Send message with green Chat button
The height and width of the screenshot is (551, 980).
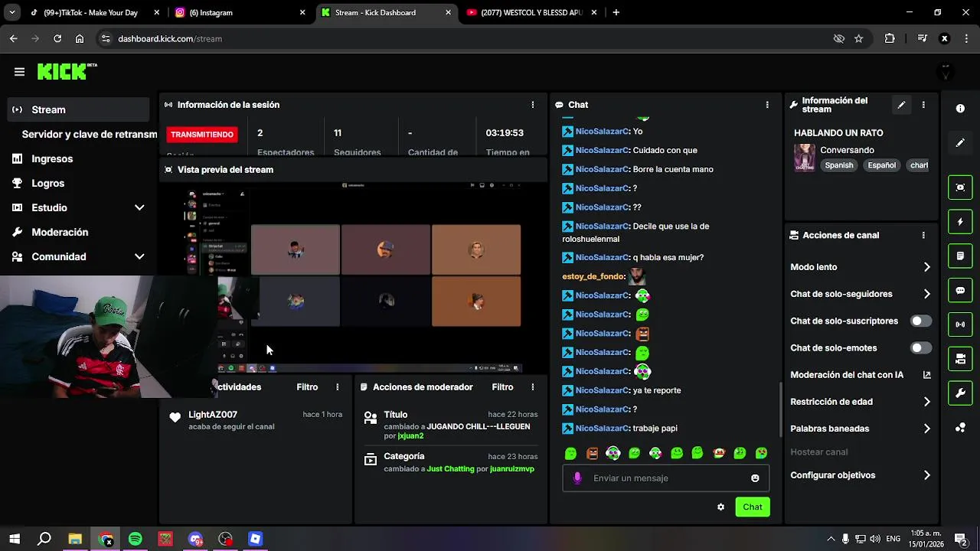pos(753,507)
